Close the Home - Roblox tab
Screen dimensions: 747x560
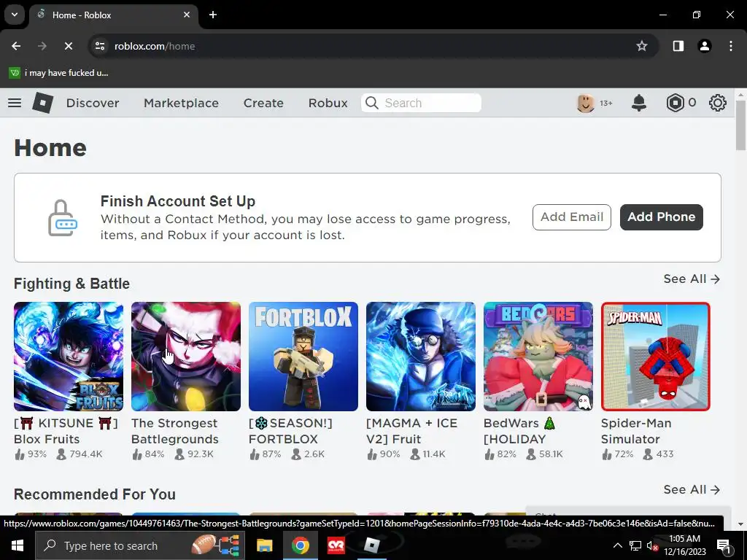click(187, 15)
